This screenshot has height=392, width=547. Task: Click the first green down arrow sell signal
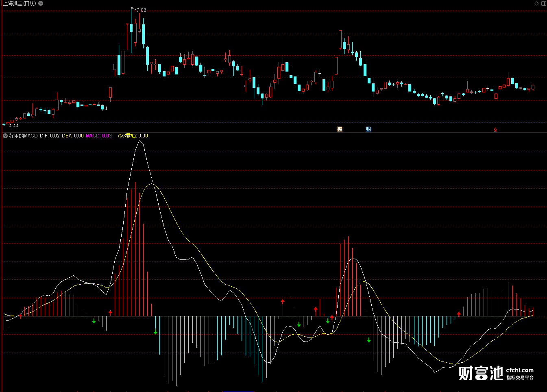pos(94,321)
